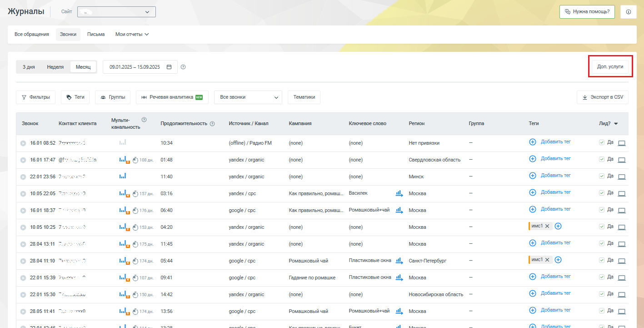Click (offline) / Радио FM source cell

tap(250, 143)
